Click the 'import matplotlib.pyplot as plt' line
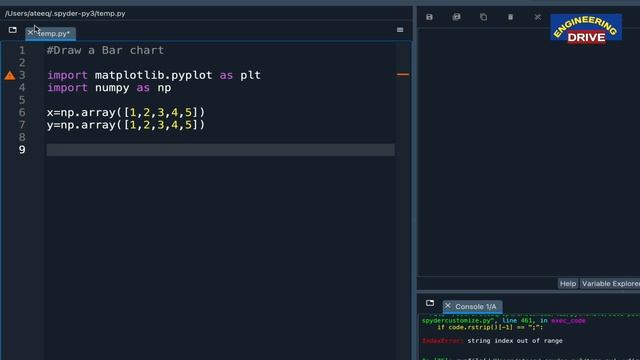 pos(154,75)
